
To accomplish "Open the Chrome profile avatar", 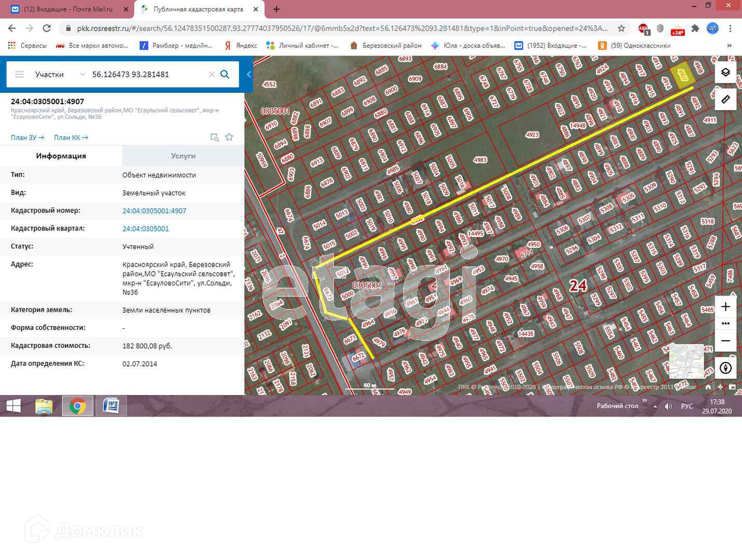I will (x=712, y=29).
